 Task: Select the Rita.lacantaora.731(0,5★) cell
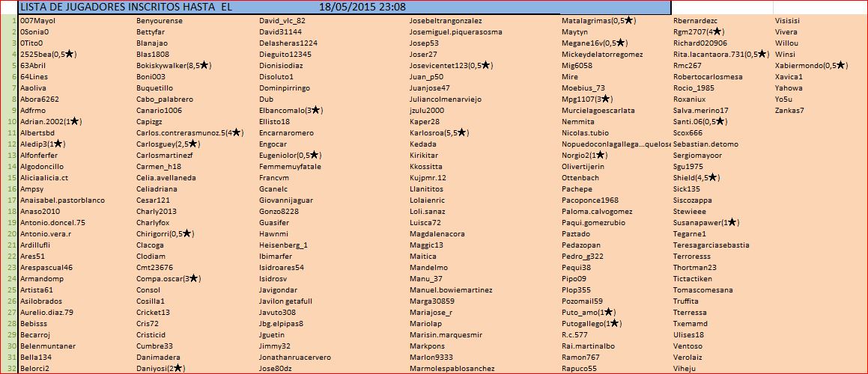[x=720, y=54]
